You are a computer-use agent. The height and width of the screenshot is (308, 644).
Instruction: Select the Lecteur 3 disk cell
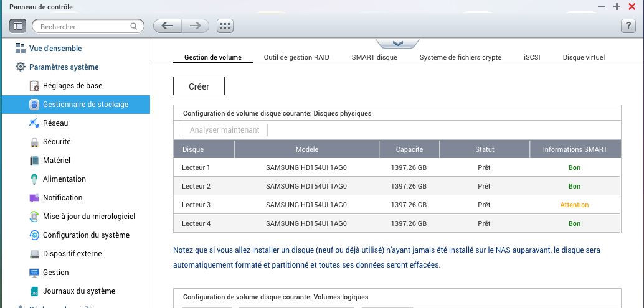pyautogui.click(x=196, y=205)
